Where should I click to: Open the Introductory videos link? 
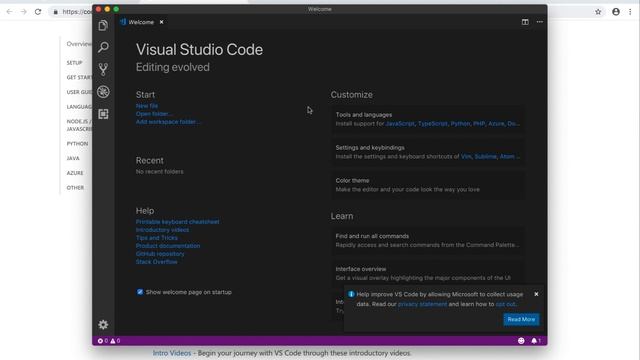(x=162, y=230)
